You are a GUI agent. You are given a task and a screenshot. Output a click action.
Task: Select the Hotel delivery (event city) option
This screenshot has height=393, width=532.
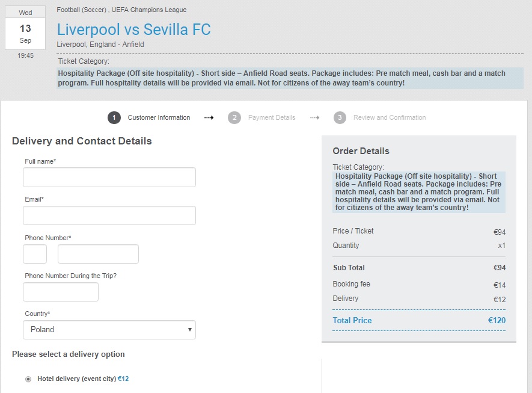(28, 379)
